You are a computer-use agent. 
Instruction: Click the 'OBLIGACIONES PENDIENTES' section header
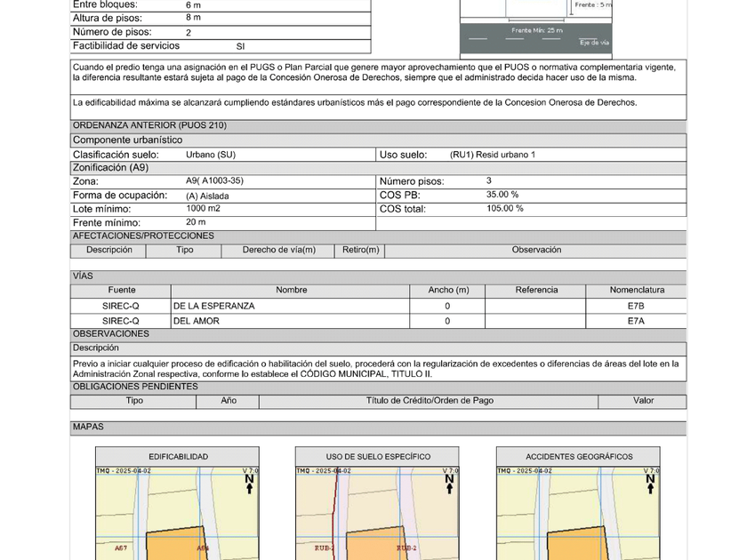135,388
